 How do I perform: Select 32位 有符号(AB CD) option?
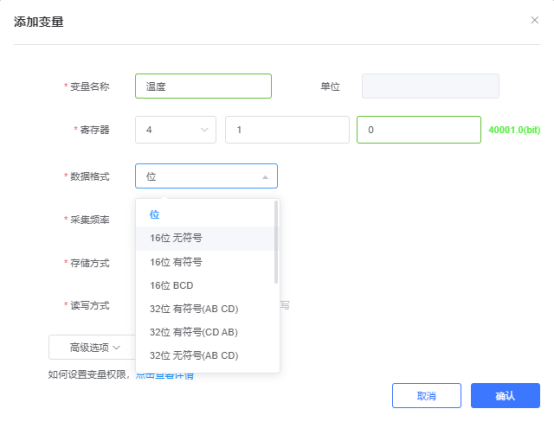205,309
